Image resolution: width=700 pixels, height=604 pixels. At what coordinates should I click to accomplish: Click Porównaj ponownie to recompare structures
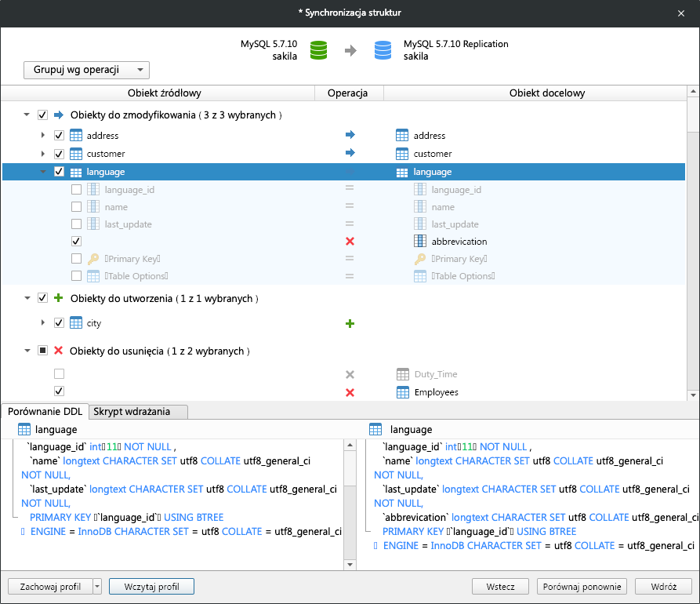point(582,586)
